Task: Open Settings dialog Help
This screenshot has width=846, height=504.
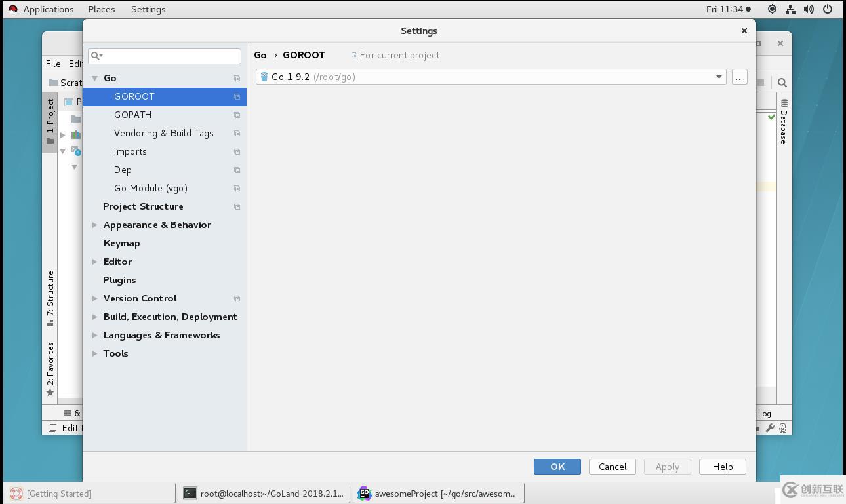Action: click(723, 467)
